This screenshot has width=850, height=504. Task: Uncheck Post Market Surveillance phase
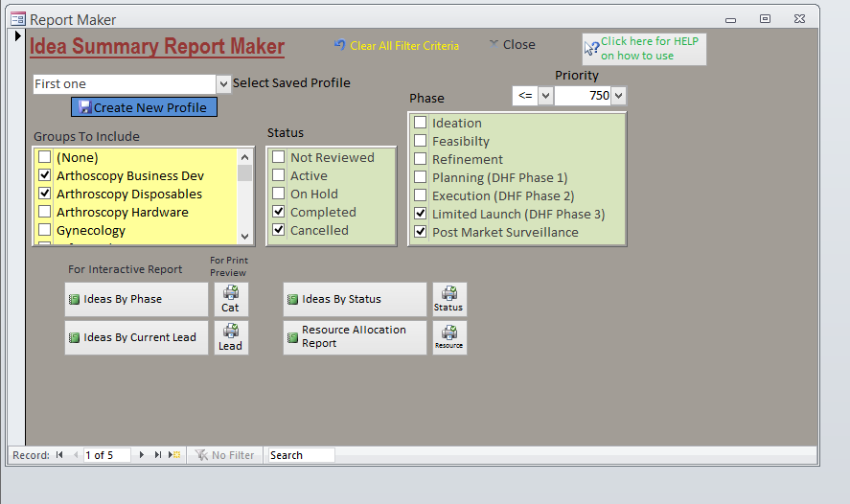[x=420, y=232]
